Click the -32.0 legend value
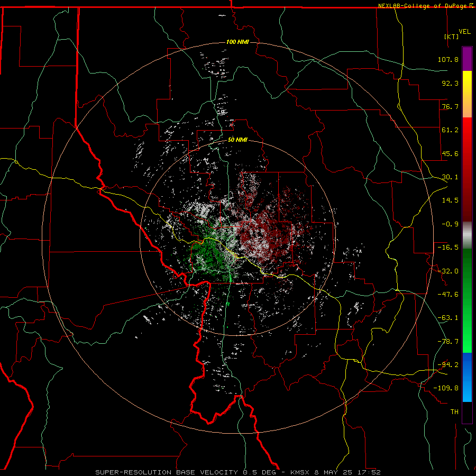The height and width of the screenshot is (476, 476). [x=448, y=271]
